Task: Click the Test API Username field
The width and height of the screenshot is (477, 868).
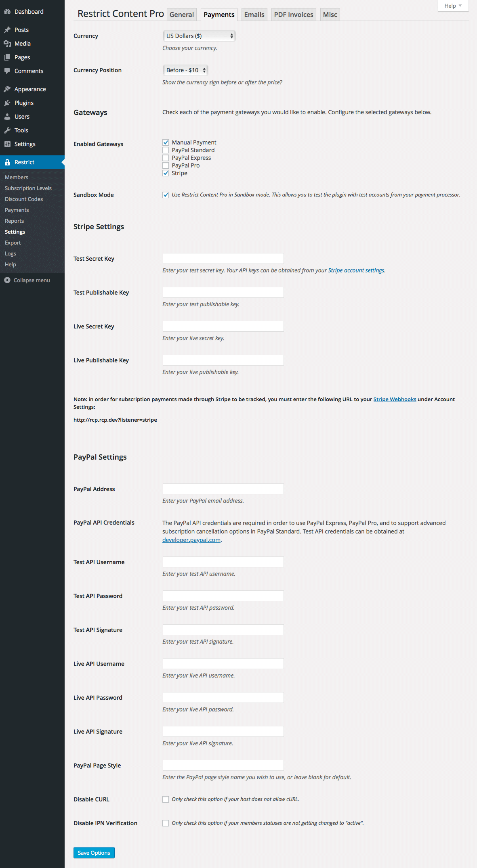Action: (223, 562)
